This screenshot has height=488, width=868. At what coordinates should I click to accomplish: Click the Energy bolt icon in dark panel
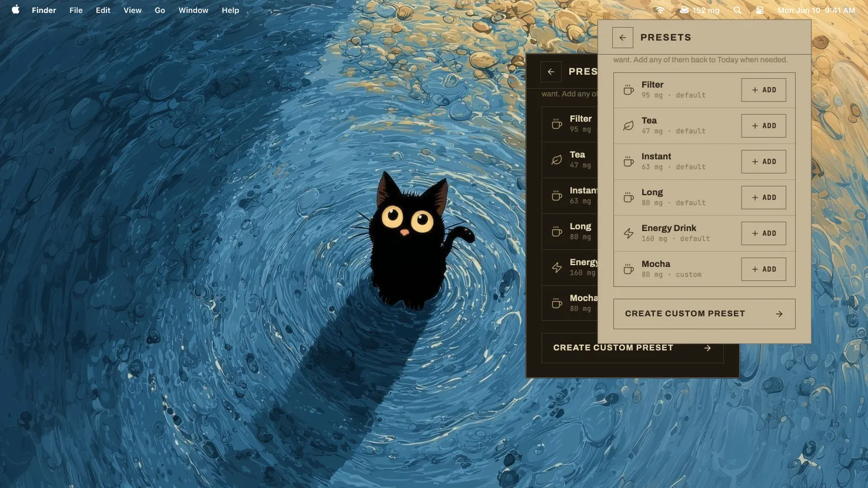tap(556, 268)
